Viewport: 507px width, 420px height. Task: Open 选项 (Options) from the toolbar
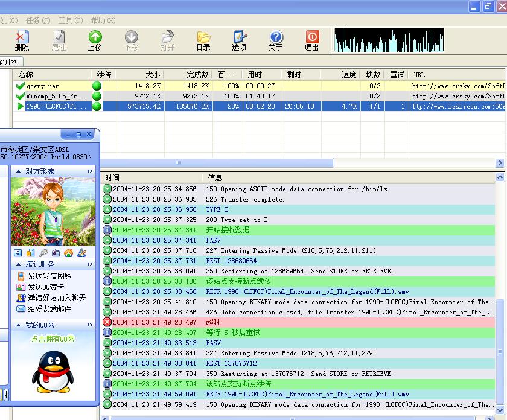239,40
